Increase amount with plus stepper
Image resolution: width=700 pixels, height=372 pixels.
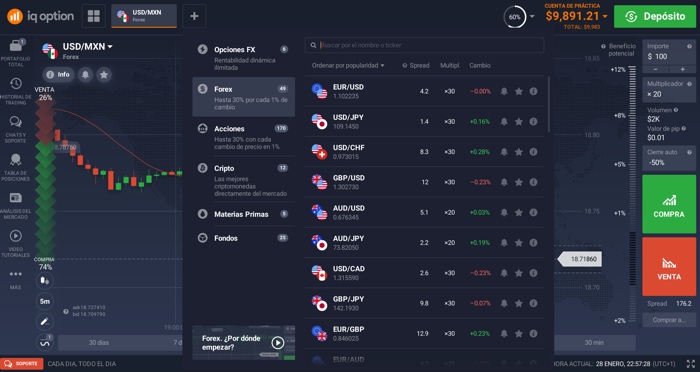pos(682,69)
